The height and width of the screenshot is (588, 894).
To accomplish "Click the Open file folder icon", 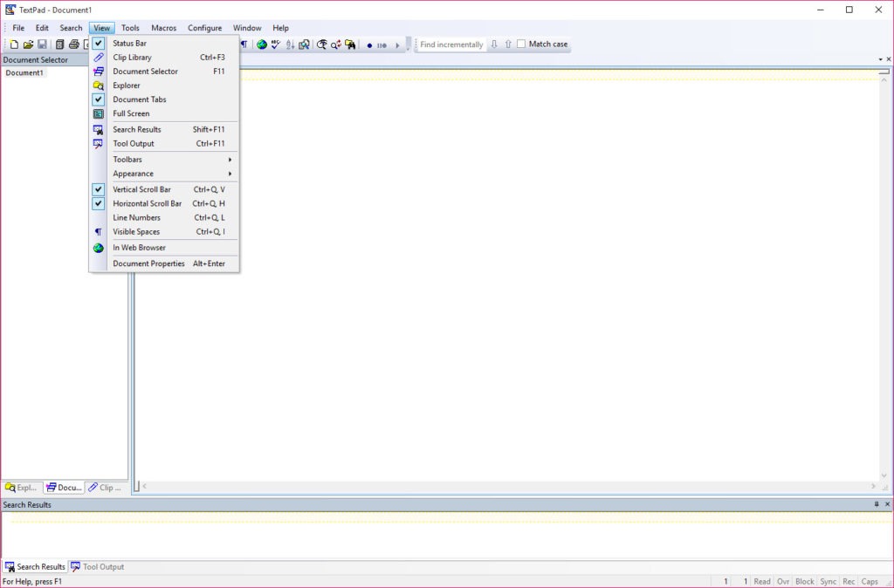I will (x=28, y=44).
